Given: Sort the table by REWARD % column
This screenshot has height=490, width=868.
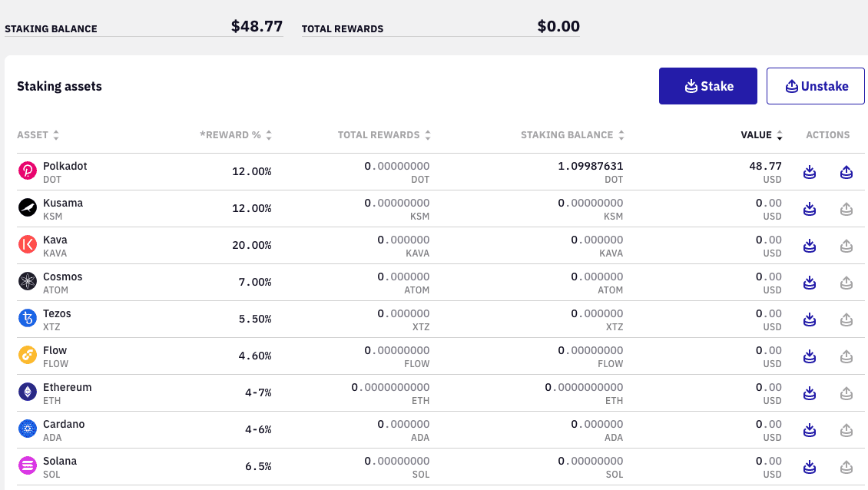Looking at the screenshot, I should click(x=268, y=134).
